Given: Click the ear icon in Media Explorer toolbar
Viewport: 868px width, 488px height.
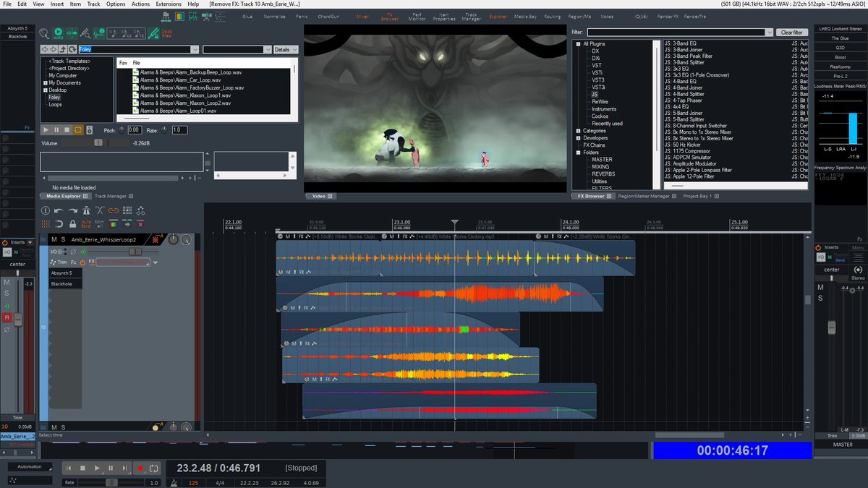Looking at the screenshot, I should [x=44, y=33].
